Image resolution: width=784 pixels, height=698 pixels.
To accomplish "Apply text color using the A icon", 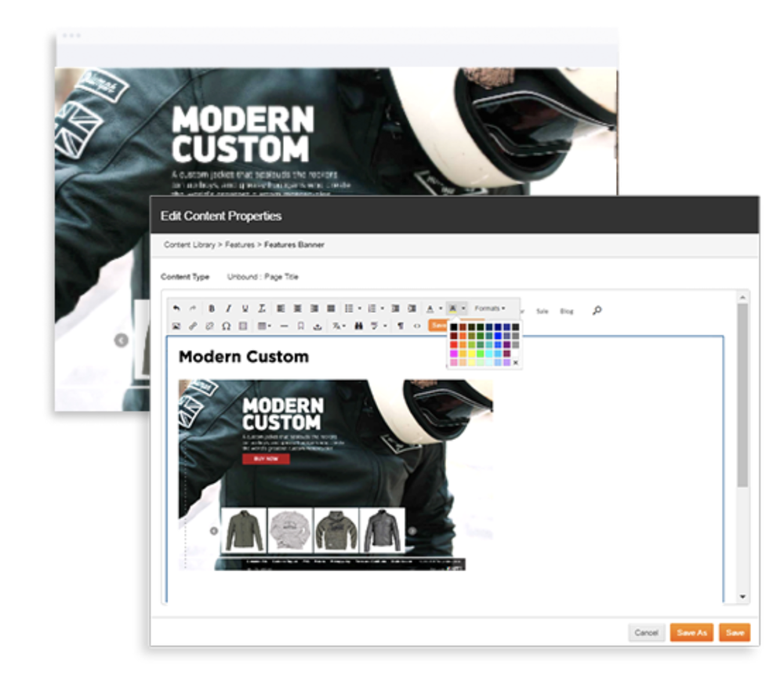I will pyautogui.click(x=430, y=309).
